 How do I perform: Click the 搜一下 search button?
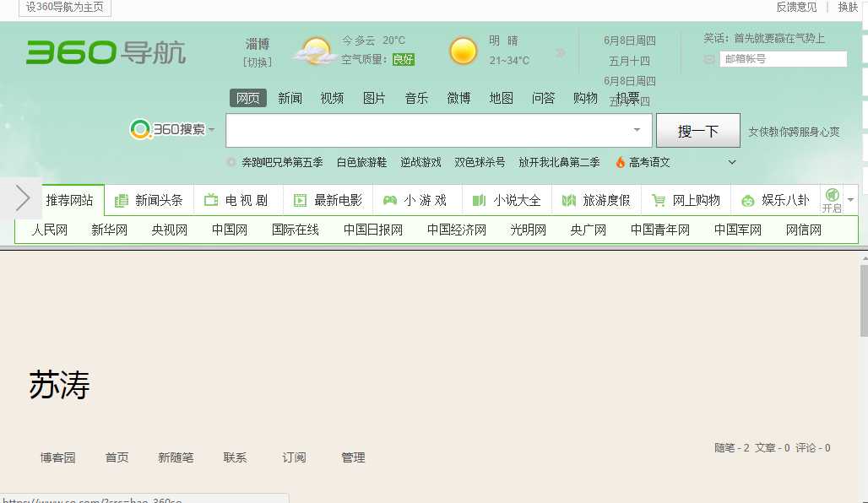tap(698, 131)
